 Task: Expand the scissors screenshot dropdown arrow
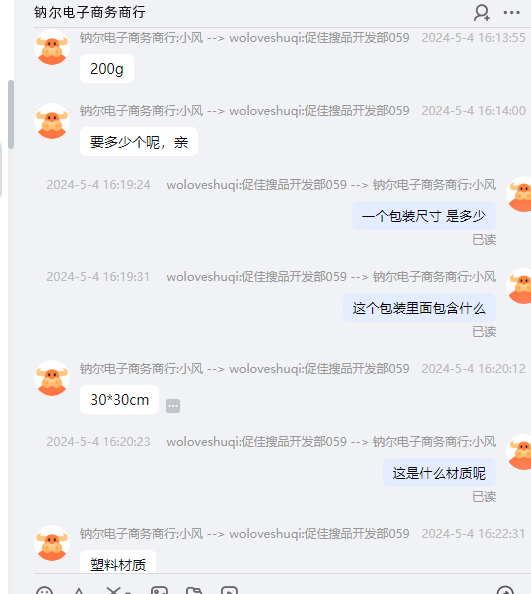click(128, 592)
